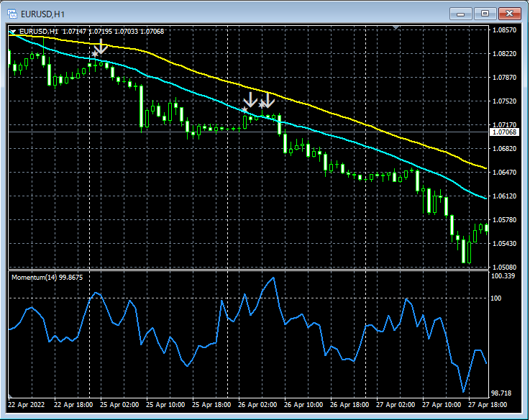Click the 27 Apr 10:00 time label
The height and width of the screenshot is (420, 530).
tap(441, 404)
